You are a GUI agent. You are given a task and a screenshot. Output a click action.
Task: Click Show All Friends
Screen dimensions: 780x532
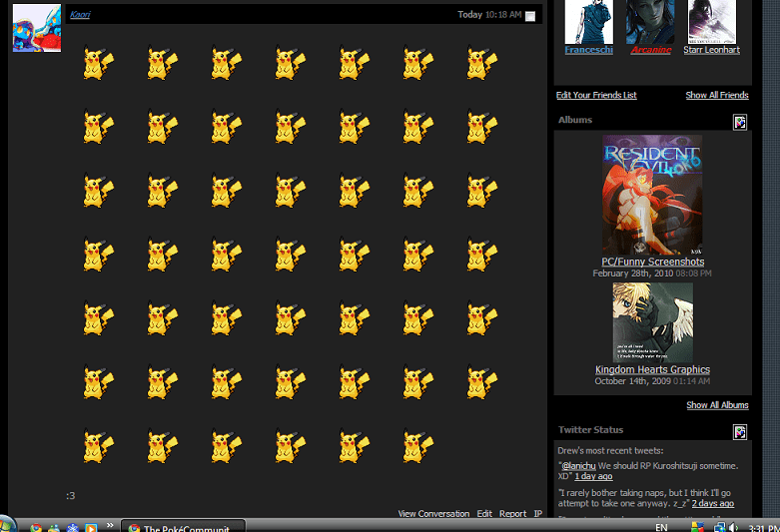pyautogui.click(x=717, y=95)
